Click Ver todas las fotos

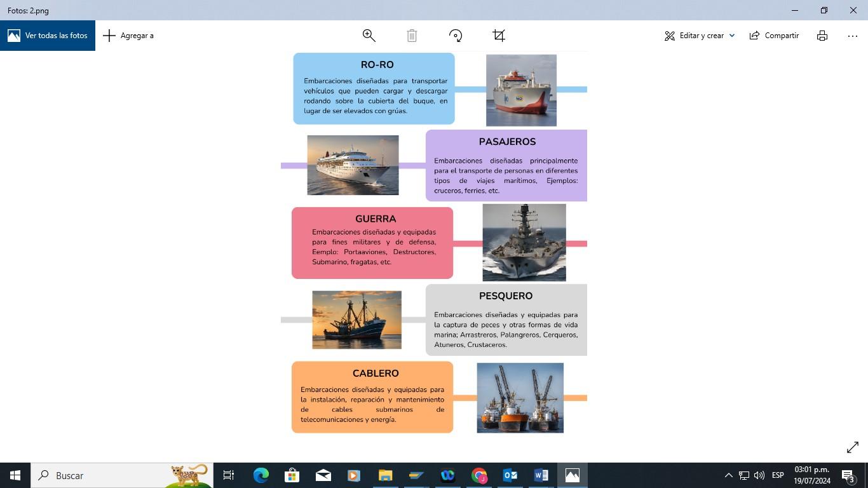pyautogui.click(x=48, y=36)
